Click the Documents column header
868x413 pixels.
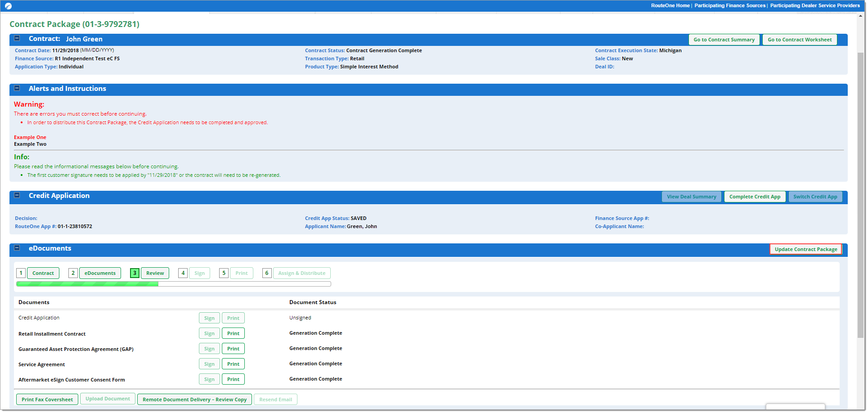pos(34,302)
